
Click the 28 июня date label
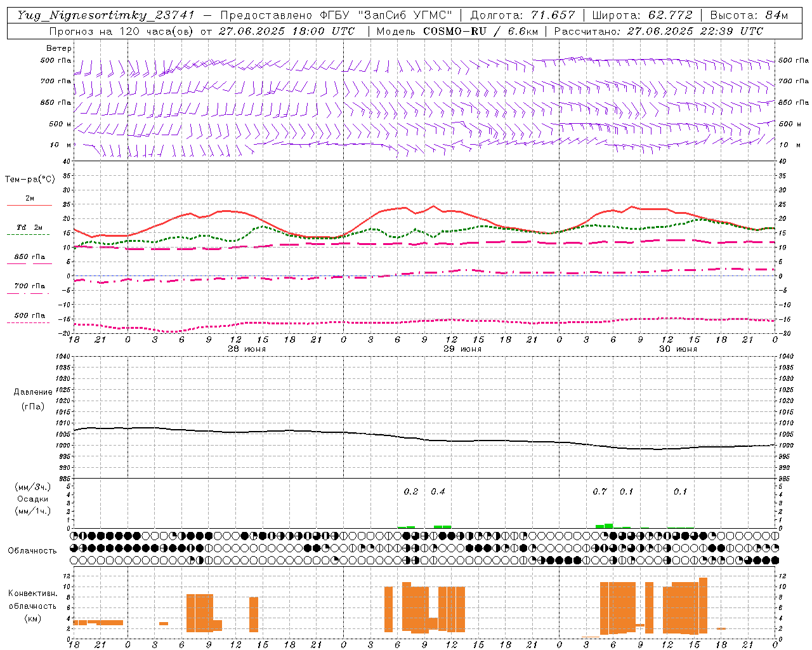click(x=247, y=349)
